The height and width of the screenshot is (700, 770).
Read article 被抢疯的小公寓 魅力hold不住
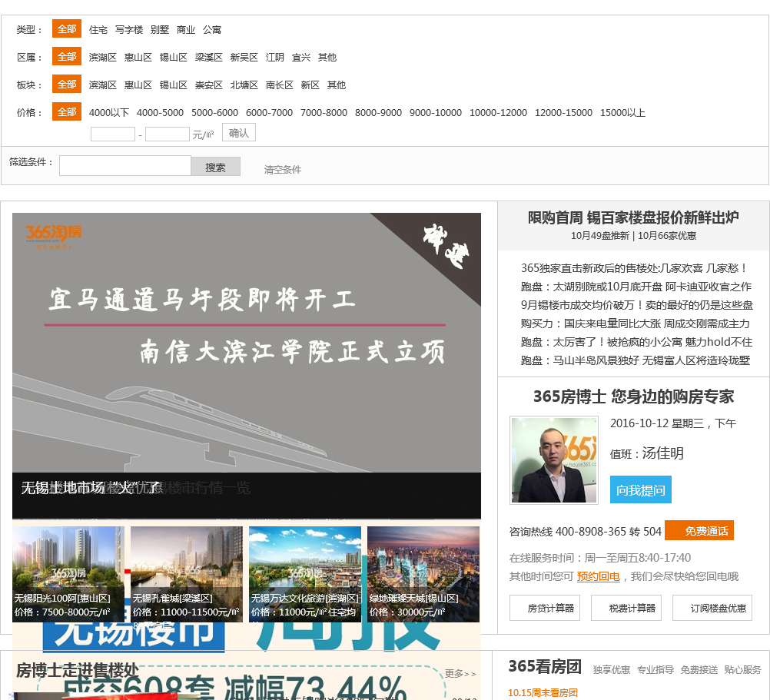tap(636, 342)
